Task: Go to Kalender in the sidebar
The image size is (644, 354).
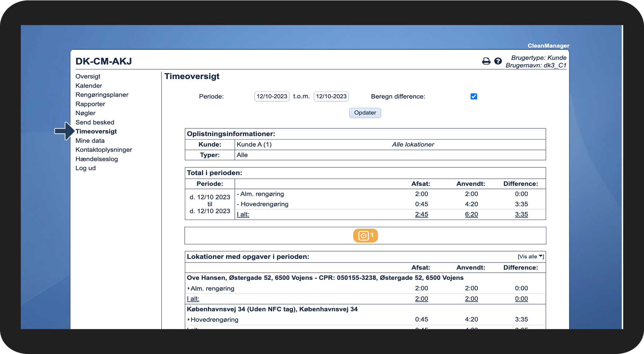Action: 89,86
